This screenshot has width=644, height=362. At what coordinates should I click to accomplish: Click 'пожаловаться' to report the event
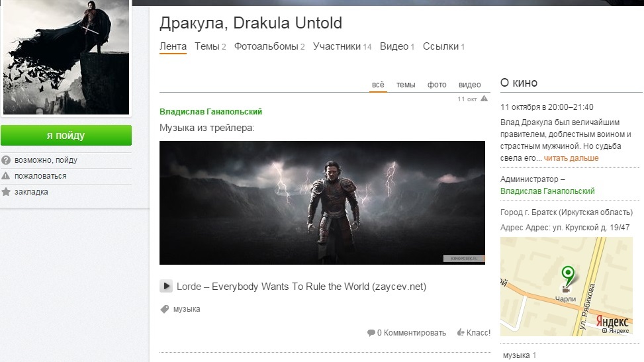(40, 176)
